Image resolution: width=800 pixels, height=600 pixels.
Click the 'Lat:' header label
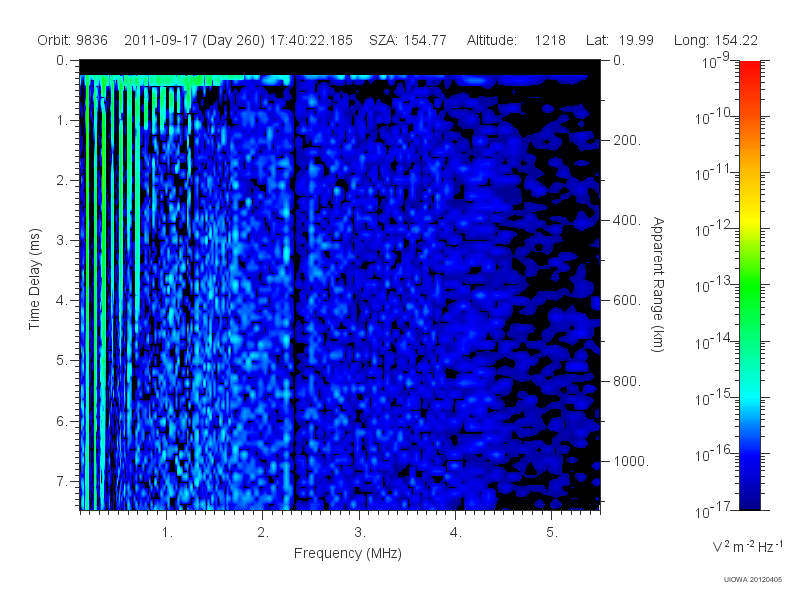click(x=597, y=40)
